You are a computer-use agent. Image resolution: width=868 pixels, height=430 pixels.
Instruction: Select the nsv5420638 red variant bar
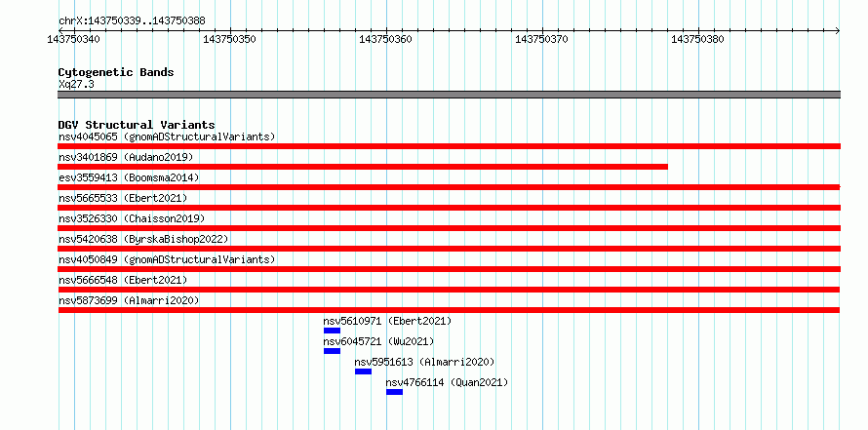click(x=449, y=249)
